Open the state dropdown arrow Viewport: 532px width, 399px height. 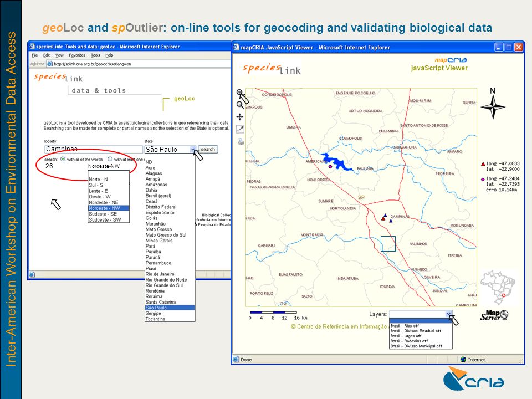point(193,149)
